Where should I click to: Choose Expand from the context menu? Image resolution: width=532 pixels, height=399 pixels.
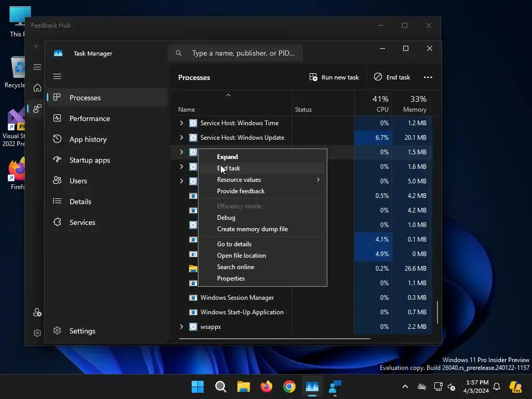click(262, 157)
